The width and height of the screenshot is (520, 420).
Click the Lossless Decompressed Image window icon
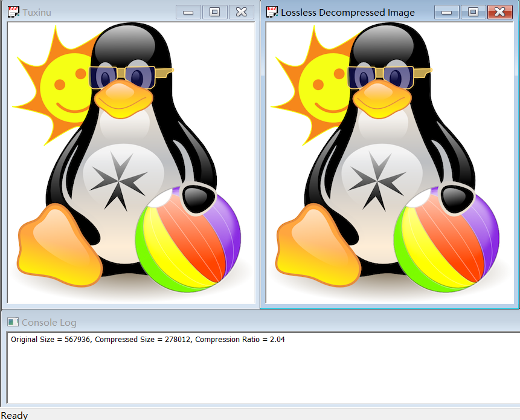coord(272,12)
